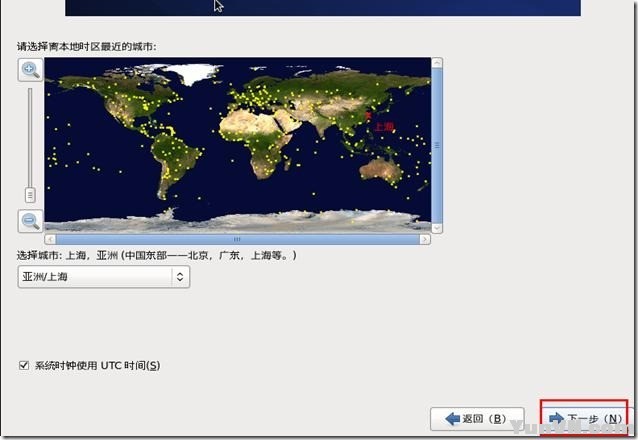Image resolution: width=638 pixels, height=440 pixels.
Task: Click the map's horizontal scrollbar thumb
Action: [238, 239]
